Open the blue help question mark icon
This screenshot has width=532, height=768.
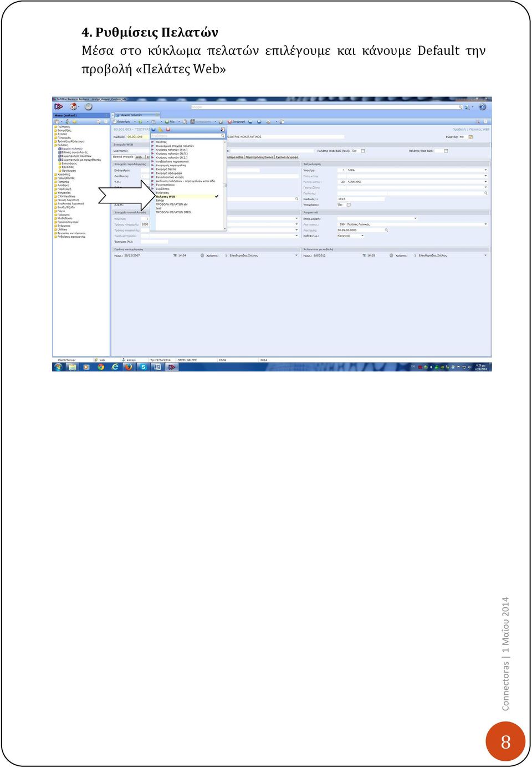point(482,107)
